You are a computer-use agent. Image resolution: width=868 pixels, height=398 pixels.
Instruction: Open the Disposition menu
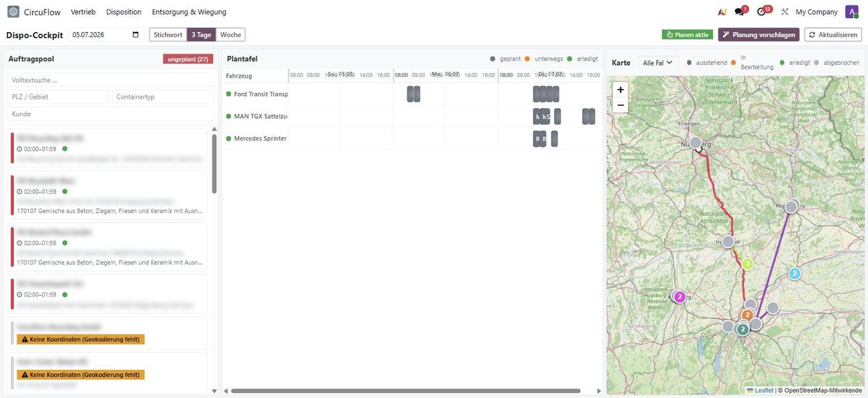(x=124, y=12)
